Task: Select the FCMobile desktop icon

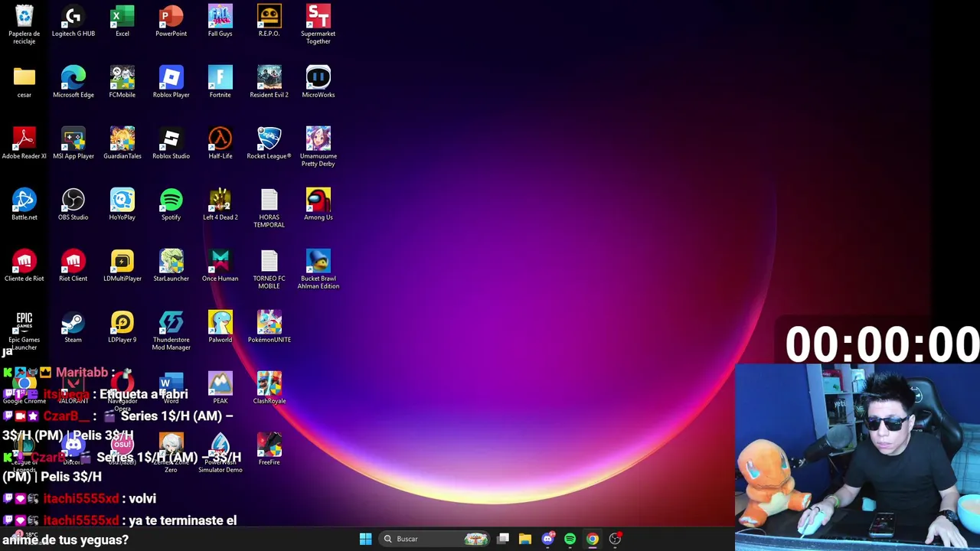Action: coord(122,82)
